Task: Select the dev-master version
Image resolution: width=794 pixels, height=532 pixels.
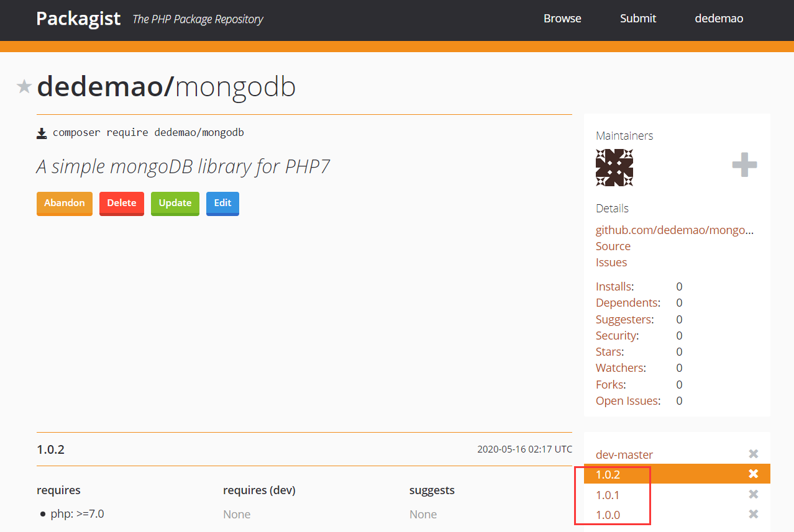Action: [624, 455]
